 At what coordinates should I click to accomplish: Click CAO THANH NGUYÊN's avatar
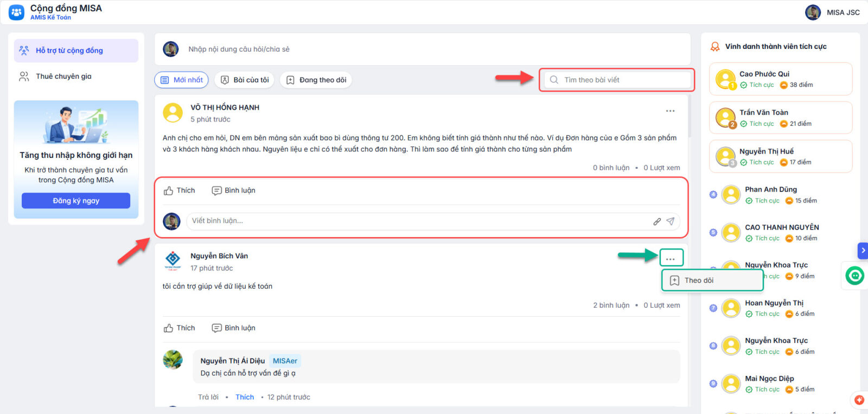coord(731,233)
